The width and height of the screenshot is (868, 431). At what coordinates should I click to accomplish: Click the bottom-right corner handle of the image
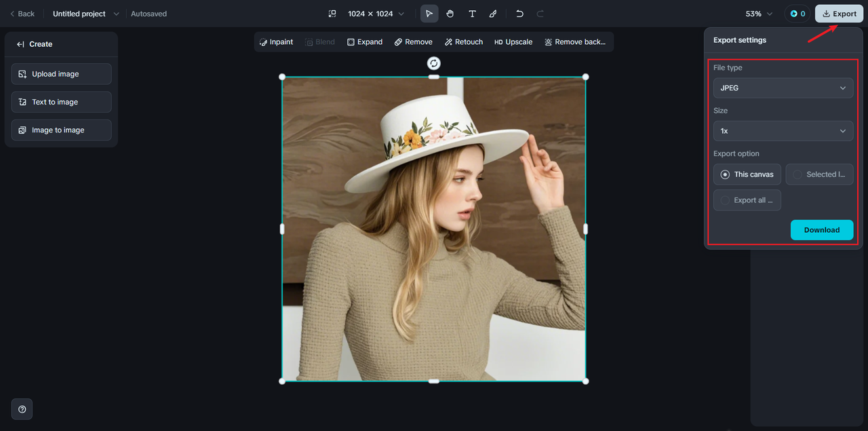586,381
